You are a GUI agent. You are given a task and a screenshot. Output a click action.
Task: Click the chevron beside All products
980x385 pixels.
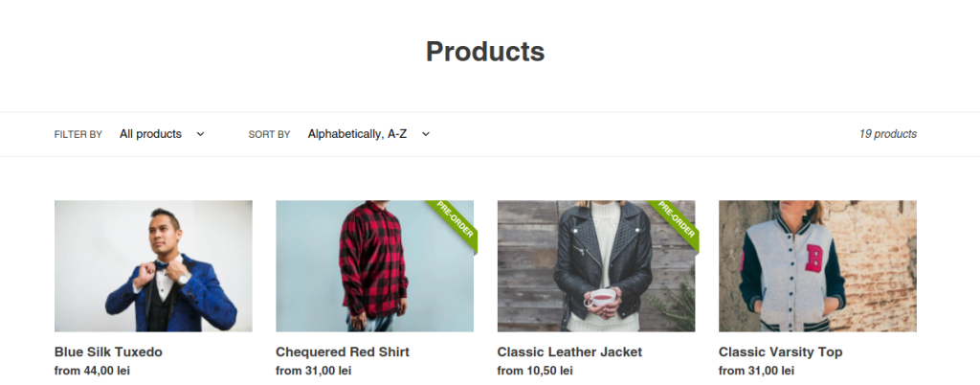200,134
